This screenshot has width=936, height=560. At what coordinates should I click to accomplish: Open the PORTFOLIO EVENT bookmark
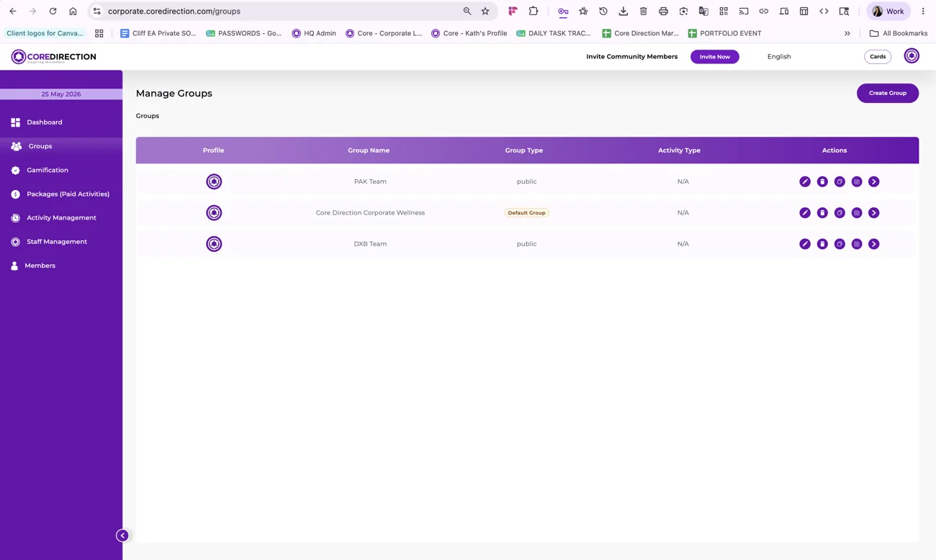724,33
